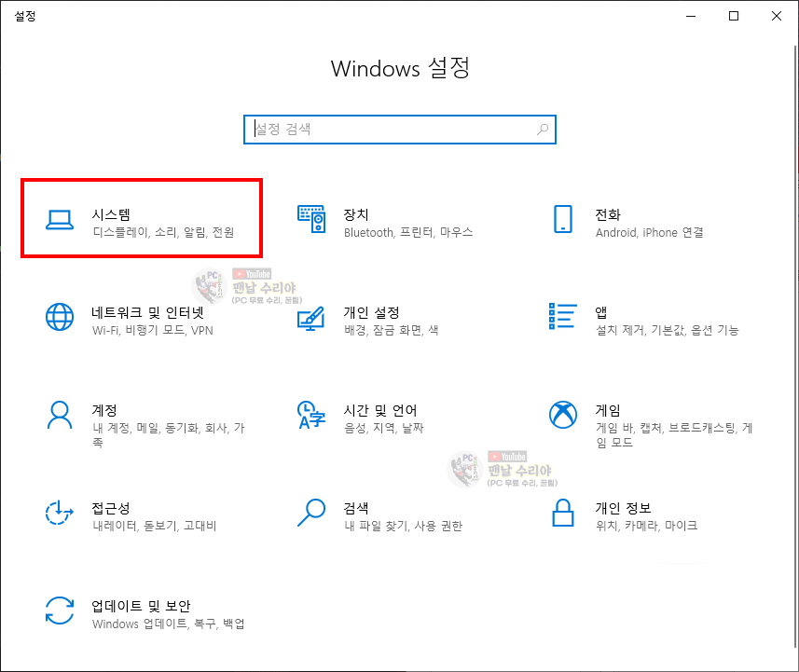The height and width of the screenshot is (672, 799).
Task: Click 내레이터, 돋보기, 고대비 description
Action: (155, 526)
